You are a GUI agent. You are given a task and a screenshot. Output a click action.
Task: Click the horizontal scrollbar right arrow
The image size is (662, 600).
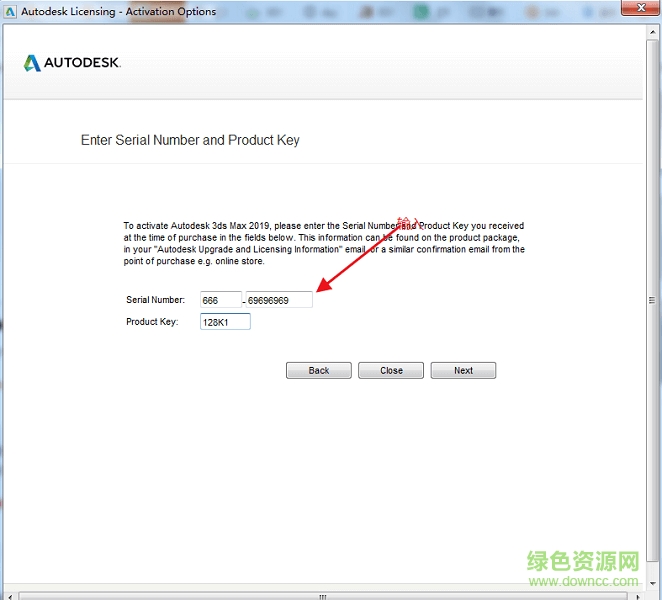(638, 596)
